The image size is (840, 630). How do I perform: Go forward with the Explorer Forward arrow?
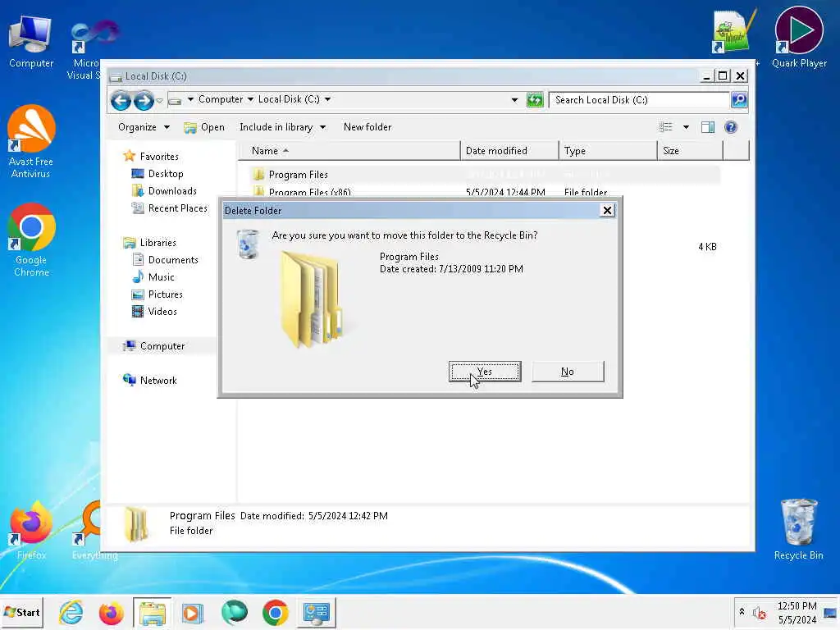144,99
